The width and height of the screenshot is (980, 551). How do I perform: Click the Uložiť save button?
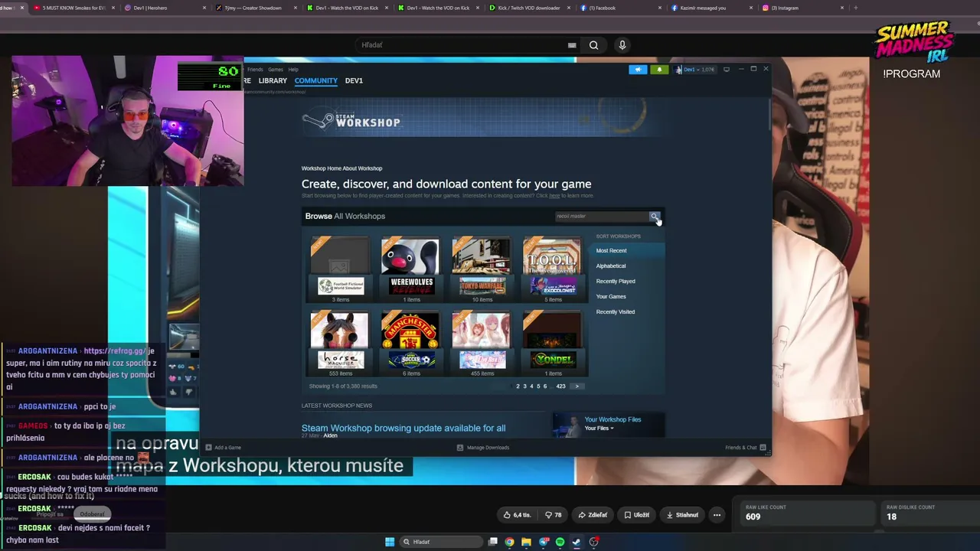click(x=636, y=515)
